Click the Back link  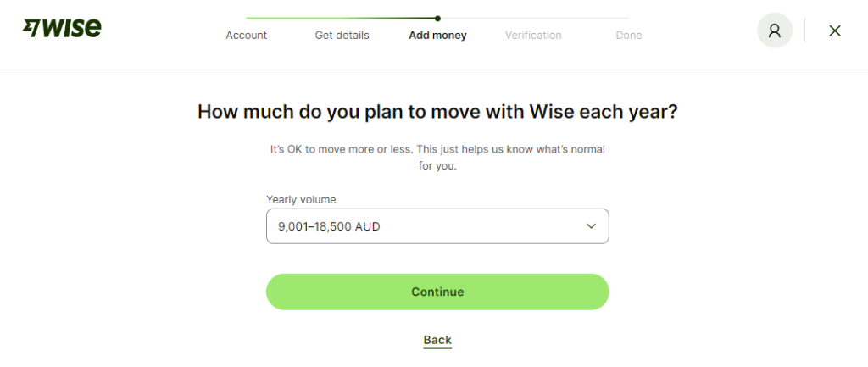(437, 340)
